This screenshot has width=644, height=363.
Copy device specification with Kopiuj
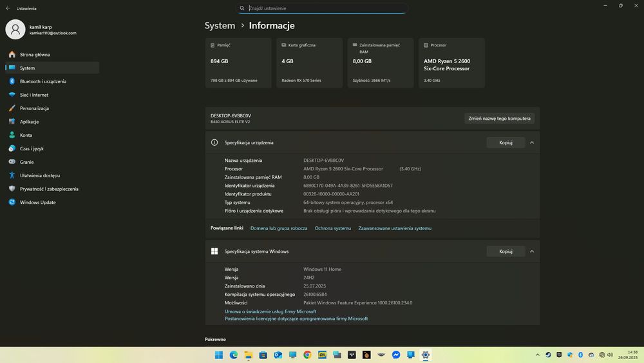pyautogui.click(x=506, y=142)
